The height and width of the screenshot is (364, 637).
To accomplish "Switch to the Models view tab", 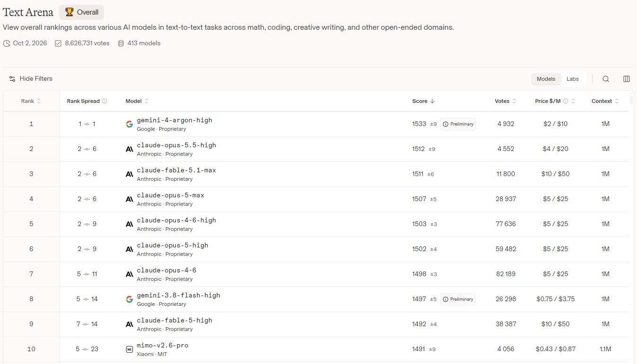I will coord(546,79).
